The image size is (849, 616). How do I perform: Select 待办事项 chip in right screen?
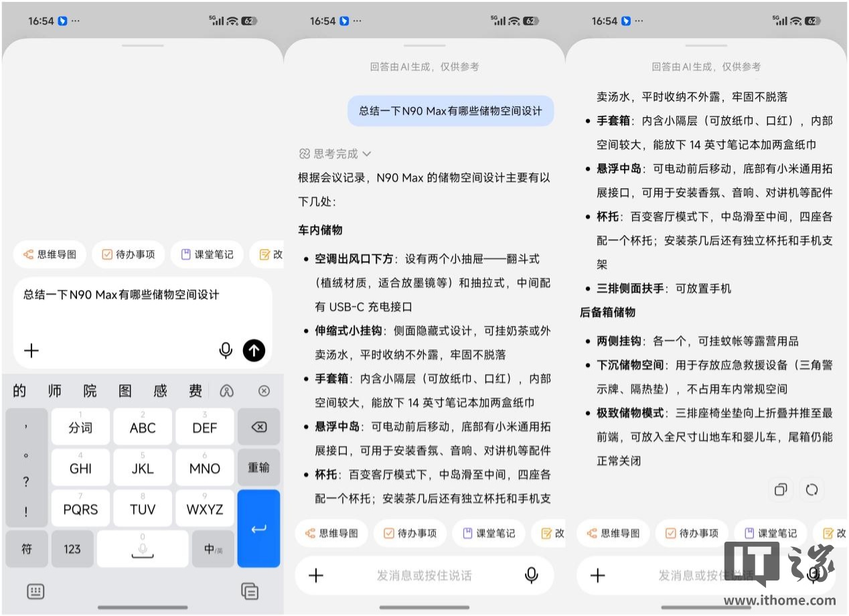[x=692, y=533]
